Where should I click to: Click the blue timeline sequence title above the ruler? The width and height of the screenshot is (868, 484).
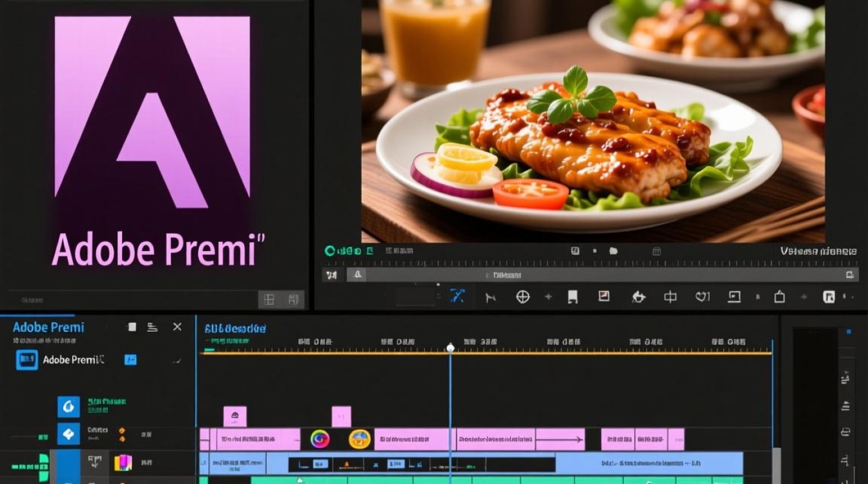coord(235,328)
